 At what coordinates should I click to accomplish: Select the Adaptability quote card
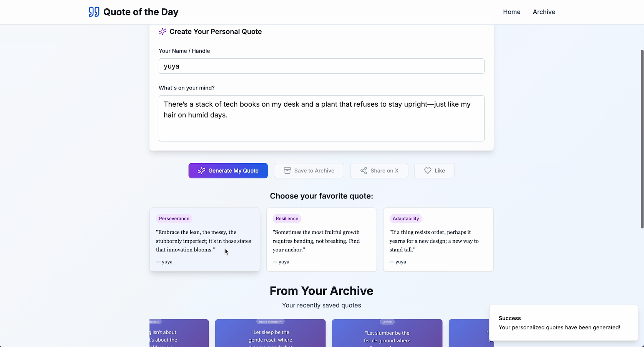click(x=438, y=240)
